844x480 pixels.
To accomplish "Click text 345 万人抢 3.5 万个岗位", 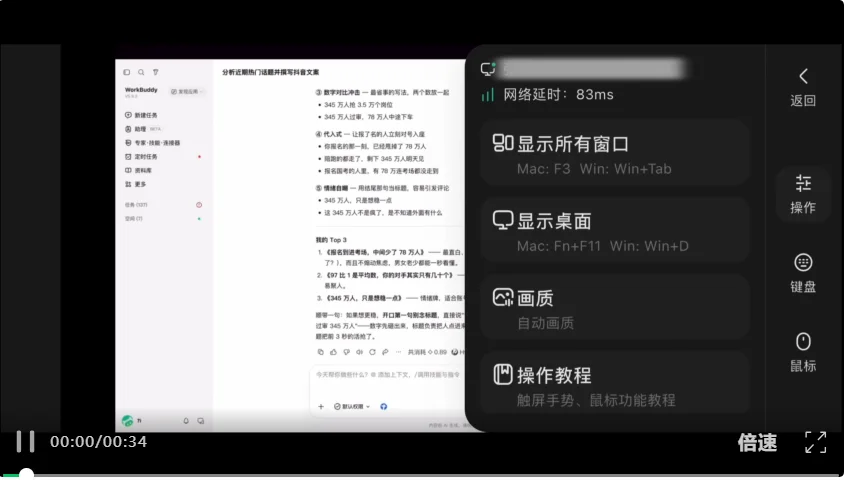I will (358, 105).
